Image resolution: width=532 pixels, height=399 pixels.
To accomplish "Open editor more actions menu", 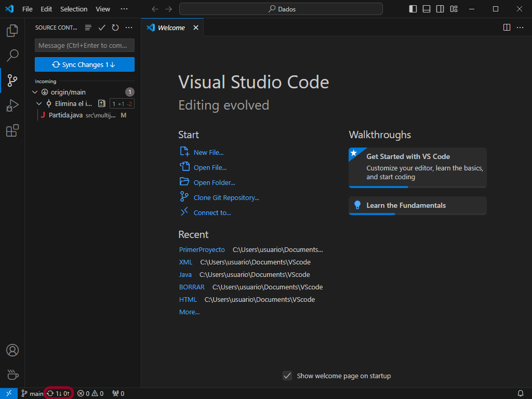I will pyautogui.click(x=520, y=28).
